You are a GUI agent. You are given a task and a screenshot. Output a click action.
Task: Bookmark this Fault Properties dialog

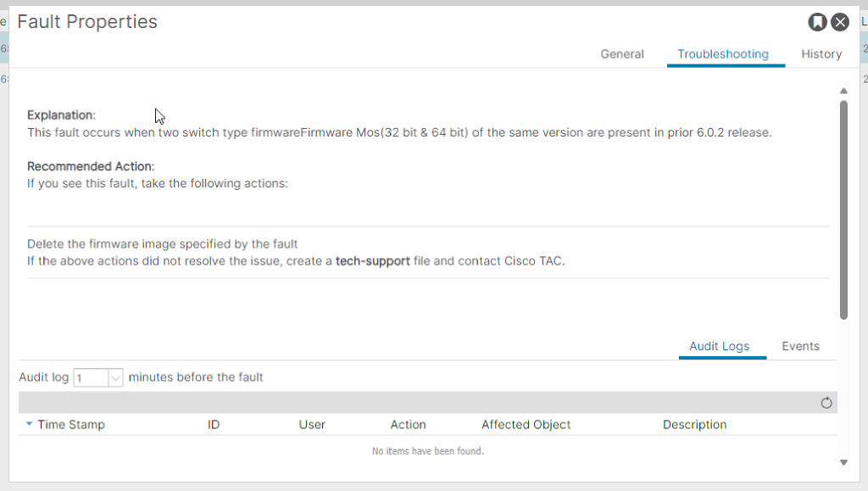(x=817, y=22)
